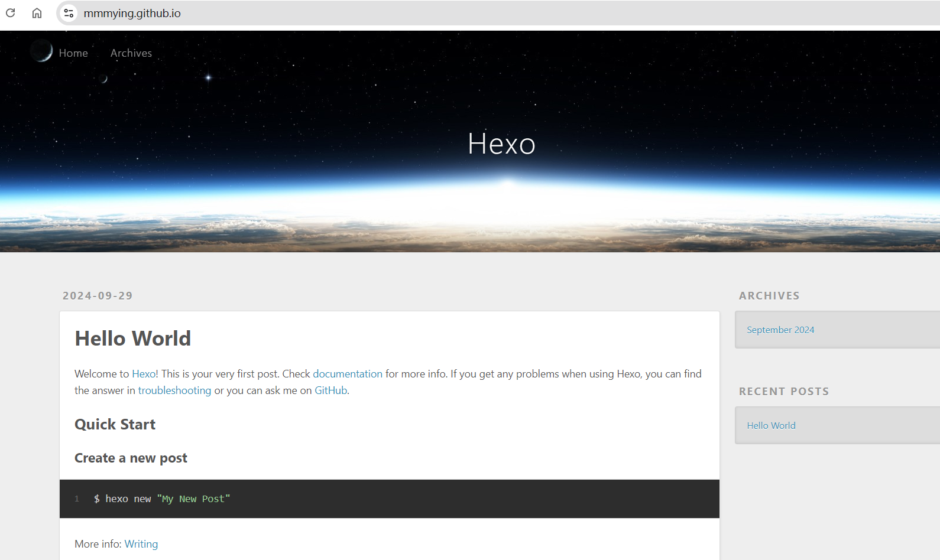The height and width of the screenshot is (560, 940).
Task: Click the Quick Start heading
Action: point(115,425)
